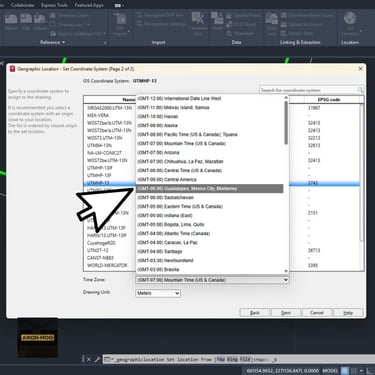The height and width of the screenshot is (375, 375).
Task: Click the Cancel button
Action: (317, 313)
